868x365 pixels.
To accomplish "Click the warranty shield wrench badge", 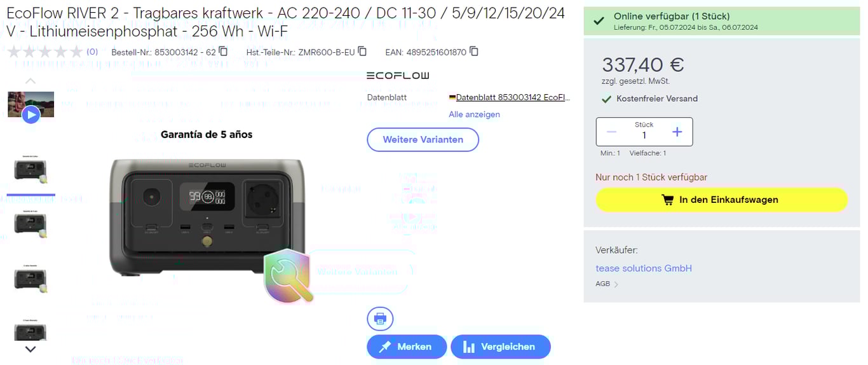I will (x=288, y=275).
